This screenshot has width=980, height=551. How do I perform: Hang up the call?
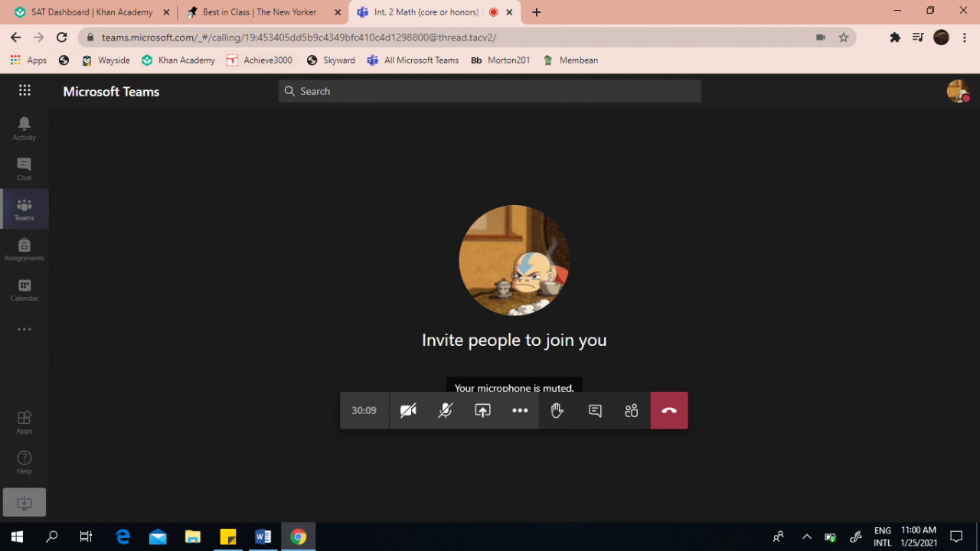669,410
